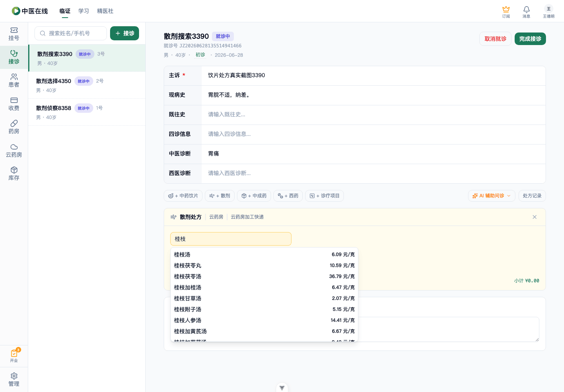Open the 管理 settings gear icon
Viewport: 564px width, 392px height.
14,380
